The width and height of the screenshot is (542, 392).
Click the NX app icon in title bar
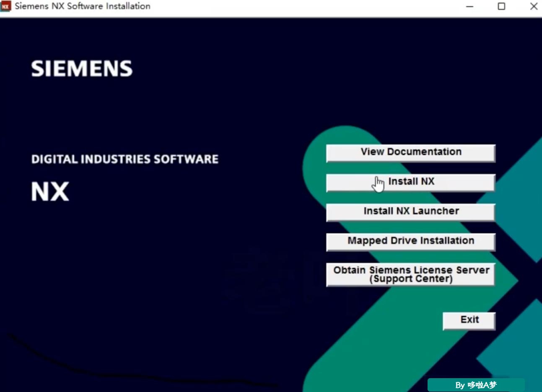[5, 6]
